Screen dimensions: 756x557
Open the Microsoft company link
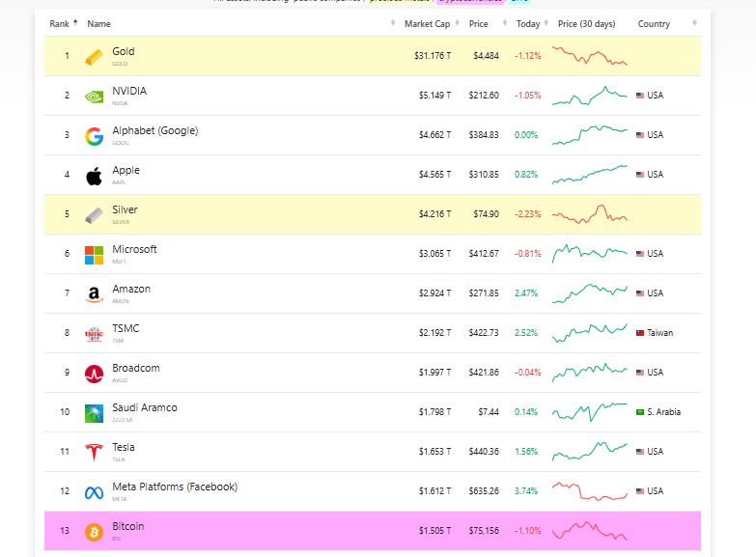tap(134, 249)
